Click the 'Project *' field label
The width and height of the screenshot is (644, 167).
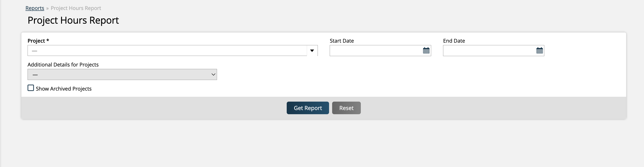coord(38,41)
